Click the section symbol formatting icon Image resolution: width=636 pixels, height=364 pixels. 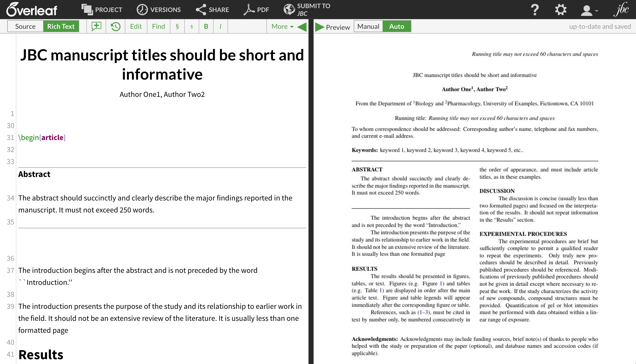point(177,27)
